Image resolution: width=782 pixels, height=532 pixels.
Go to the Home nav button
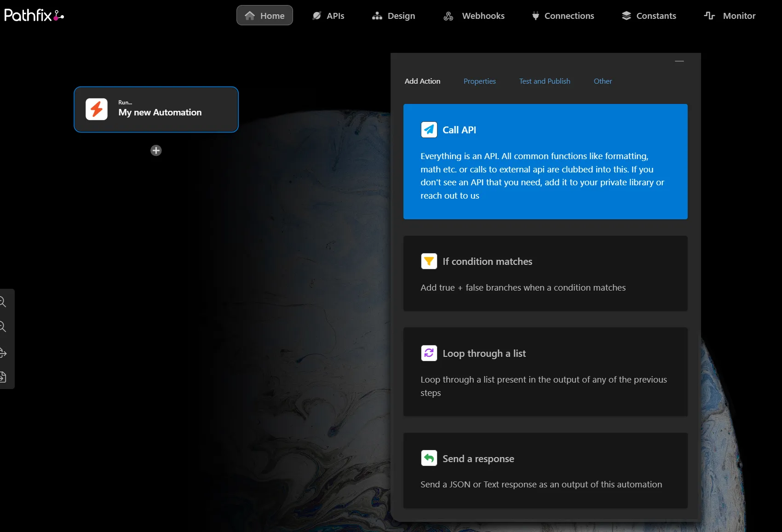coord(264,16)
